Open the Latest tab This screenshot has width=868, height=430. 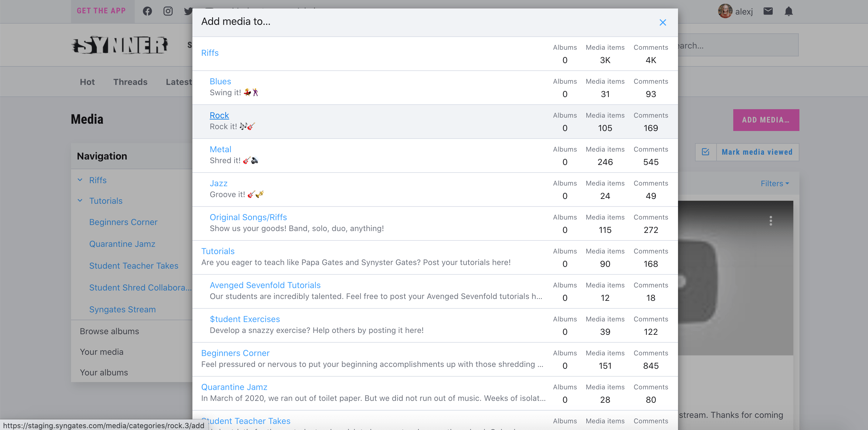(x=178, y=82)
